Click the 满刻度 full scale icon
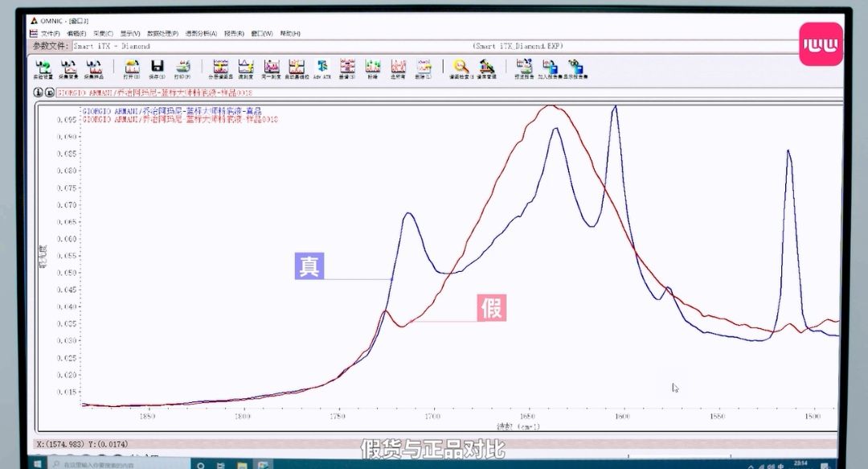This screenshot has width=868, height=469. tap(246, 69)
